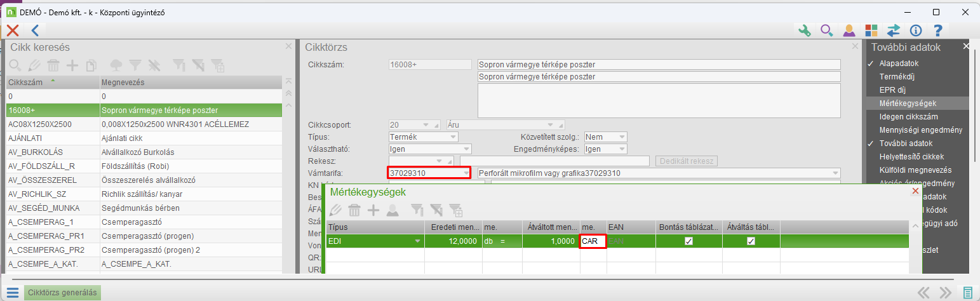Sort by Cikkszám column header
Image resolution: width=980 pixels, height=301 pixels.
(x=52, y=83)
